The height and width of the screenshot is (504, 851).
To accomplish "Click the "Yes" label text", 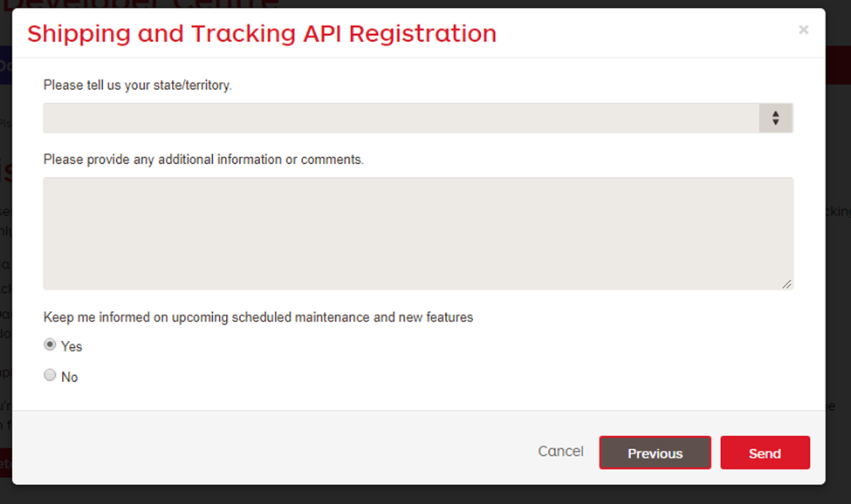I will [x=72, y=347].
